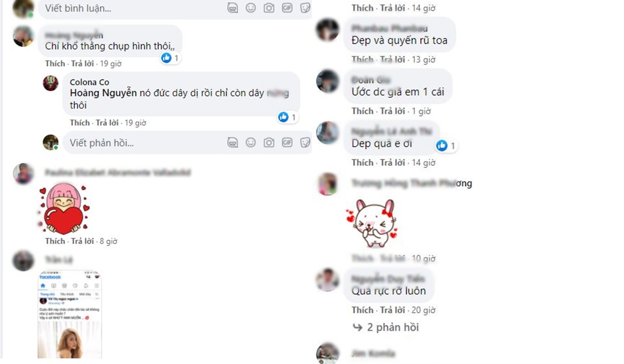Click the pink-haired girl heart sticker
The height and width of the screenshot is (364, 624).
63,209
